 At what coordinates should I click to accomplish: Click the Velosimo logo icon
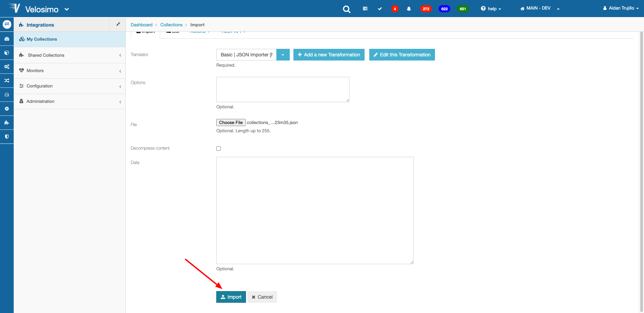tap(15, 8)
